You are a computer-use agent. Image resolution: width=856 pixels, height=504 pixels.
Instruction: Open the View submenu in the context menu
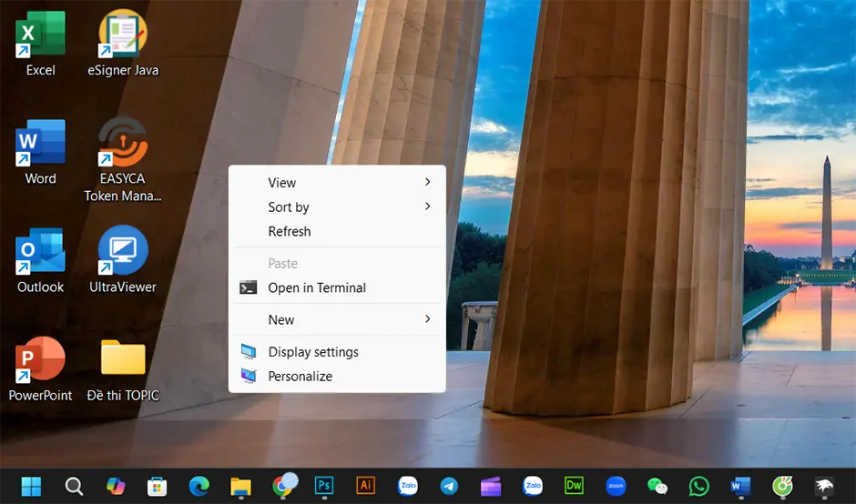337,183
